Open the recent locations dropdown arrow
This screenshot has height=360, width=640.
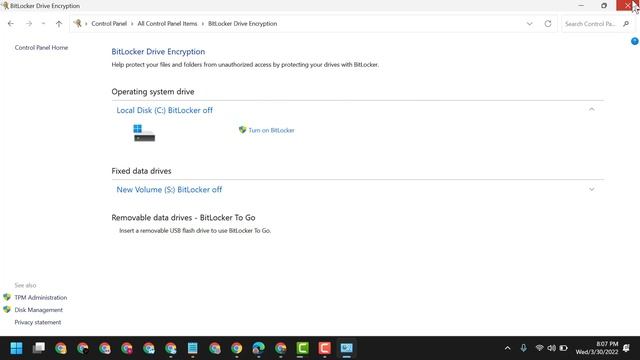[x=43, y=24]
